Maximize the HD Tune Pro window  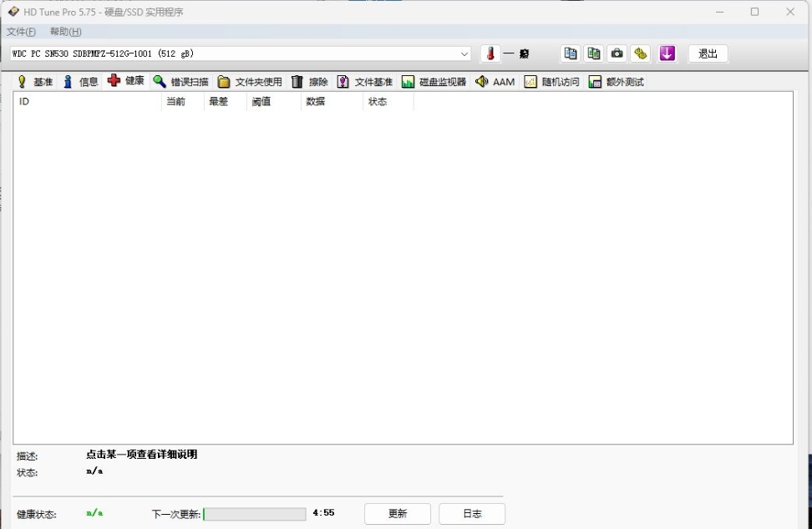point(754,12)
